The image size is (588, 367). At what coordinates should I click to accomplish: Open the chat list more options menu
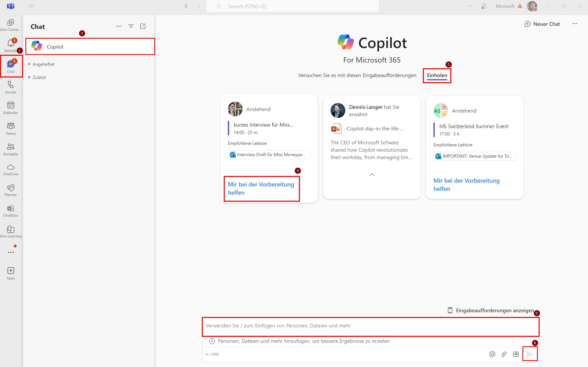tap(119, 26)
